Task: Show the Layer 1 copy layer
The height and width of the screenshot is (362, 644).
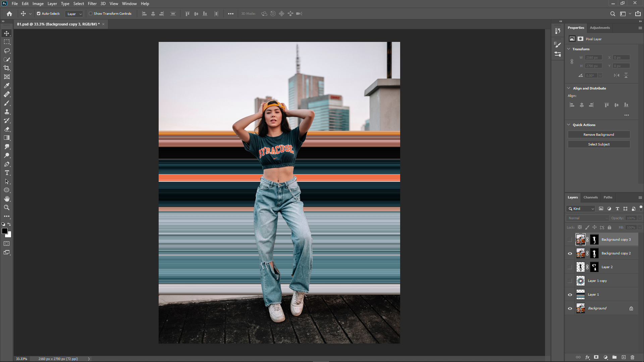Action: coord(570,281)
